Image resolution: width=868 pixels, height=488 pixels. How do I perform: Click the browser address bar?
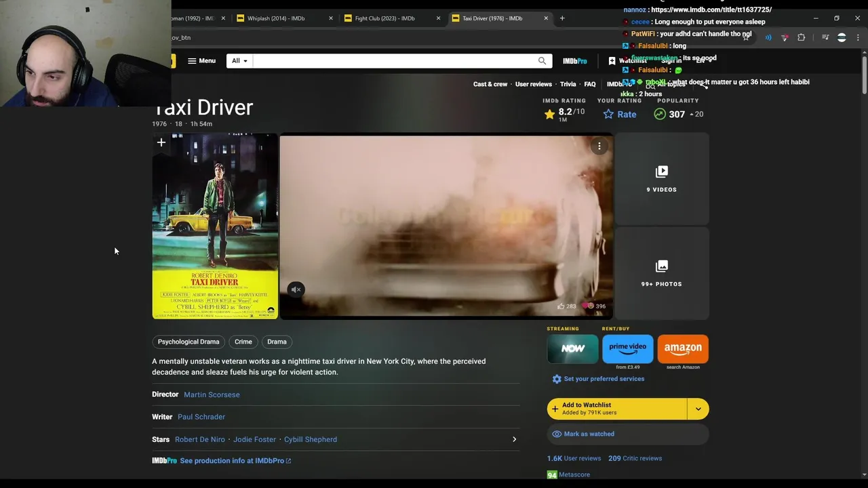(x=448, y=38)
